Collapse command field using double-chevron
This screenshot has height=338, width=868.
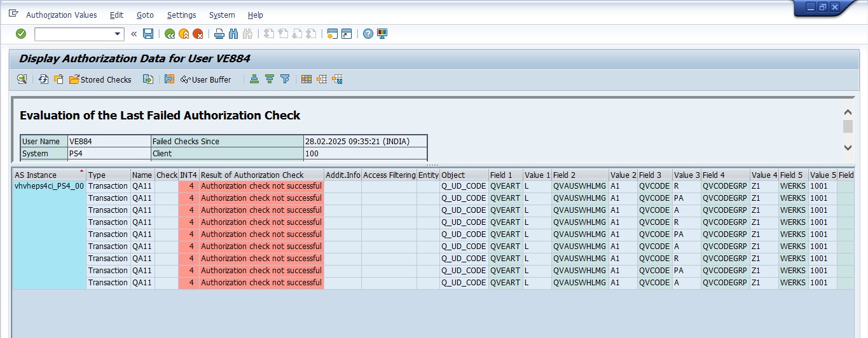(x=134, y=34)
